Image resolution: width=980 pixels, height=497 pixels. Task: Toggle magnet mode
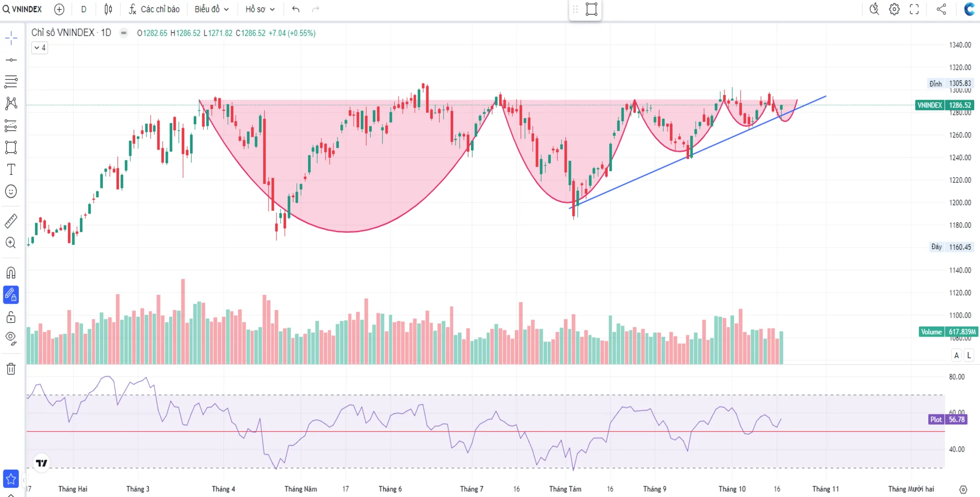(11, 273)
